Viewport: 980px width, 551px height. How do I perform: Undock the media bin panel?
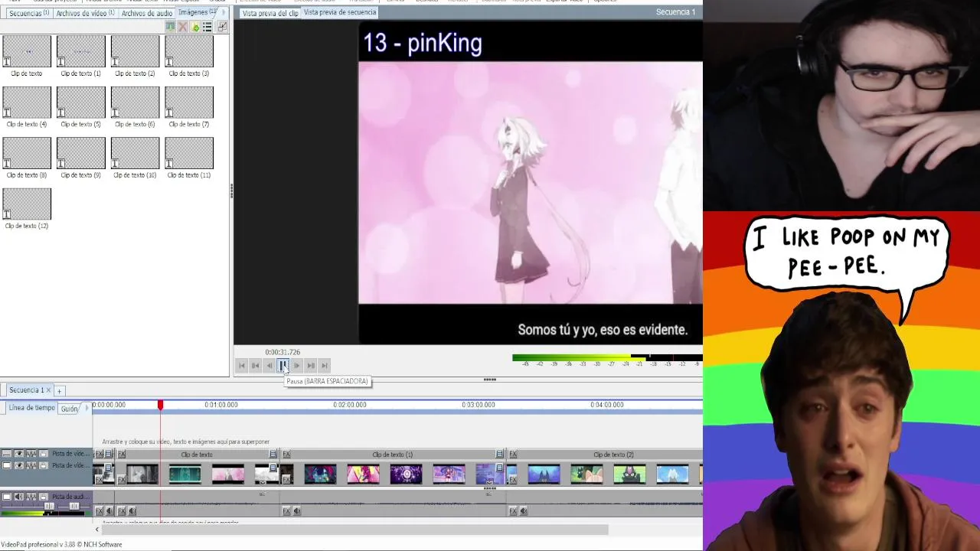[222, 27]
